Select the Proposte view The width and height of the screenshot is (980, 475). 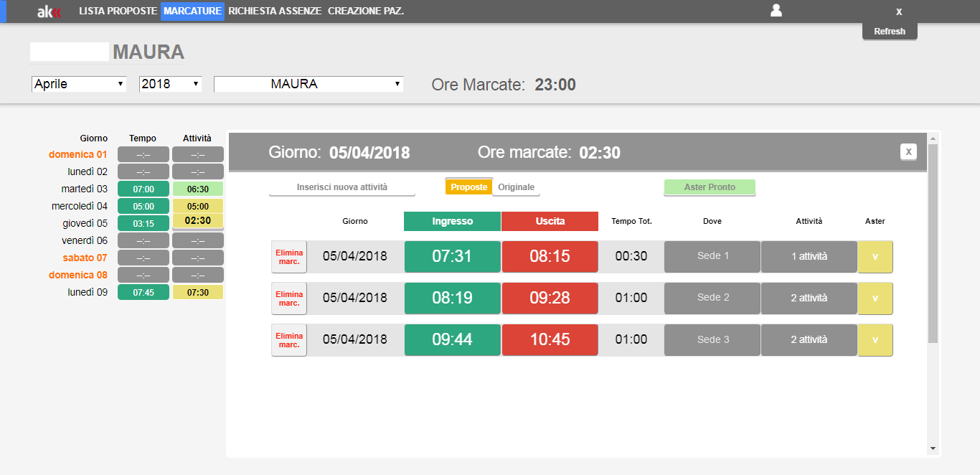coord(468,187)
